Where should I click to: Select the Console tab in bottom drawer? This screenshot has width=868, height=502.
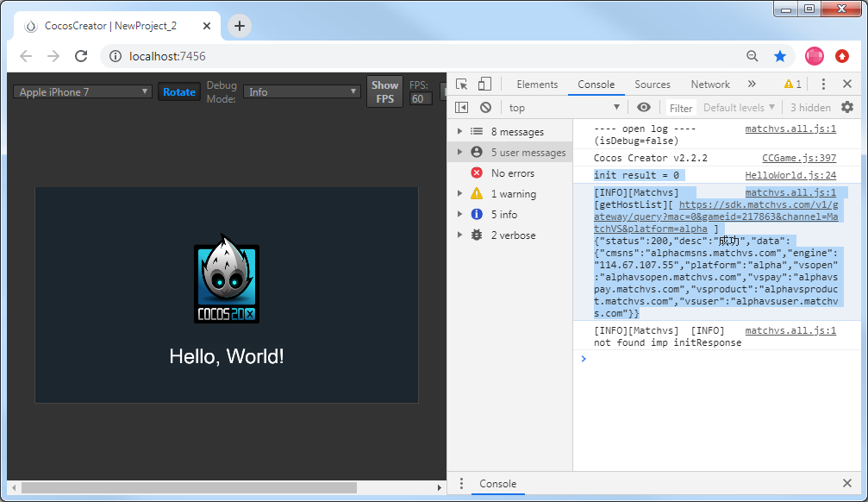coord(497,484)
